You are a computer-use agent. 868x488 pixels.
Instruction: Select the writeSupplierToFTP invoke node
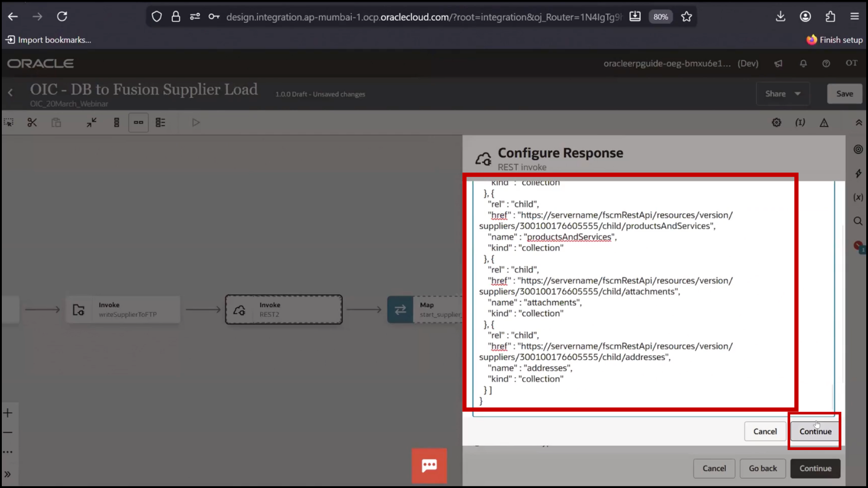pyautogui.click(x=123, y=310)
